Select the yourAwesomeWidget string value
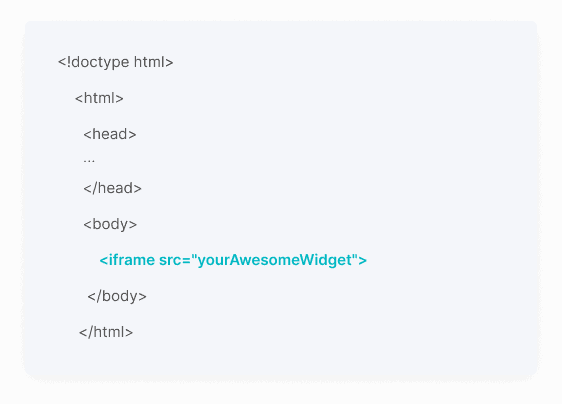This screenshot has width=562, height=404. point(275,261)
